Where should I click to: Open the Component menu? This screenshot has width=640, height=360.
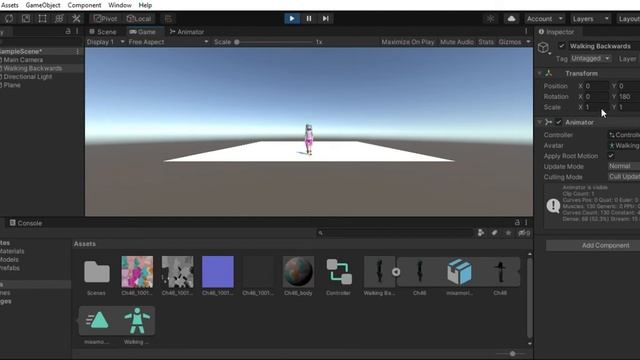point(84,5)
